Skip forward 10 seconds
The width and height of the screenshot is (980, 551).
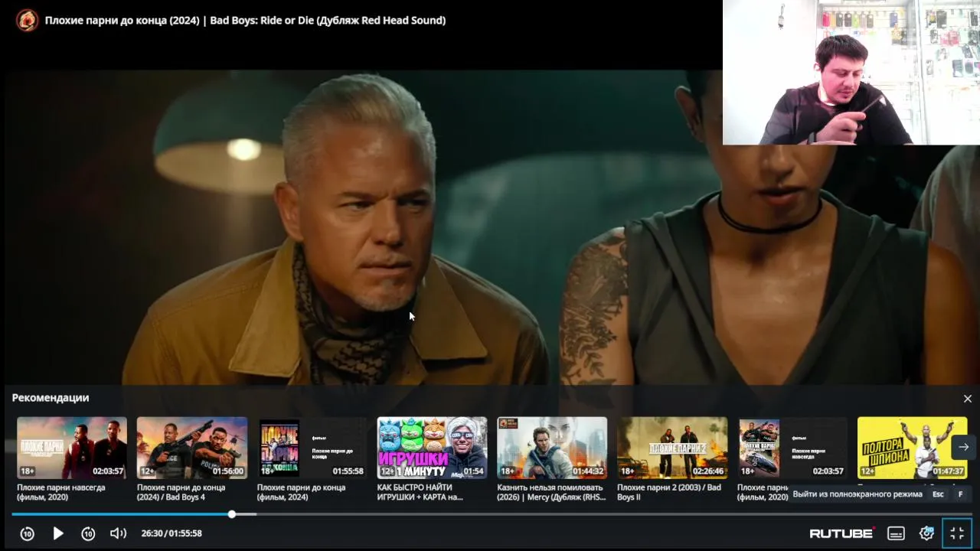tap(88, 533)
